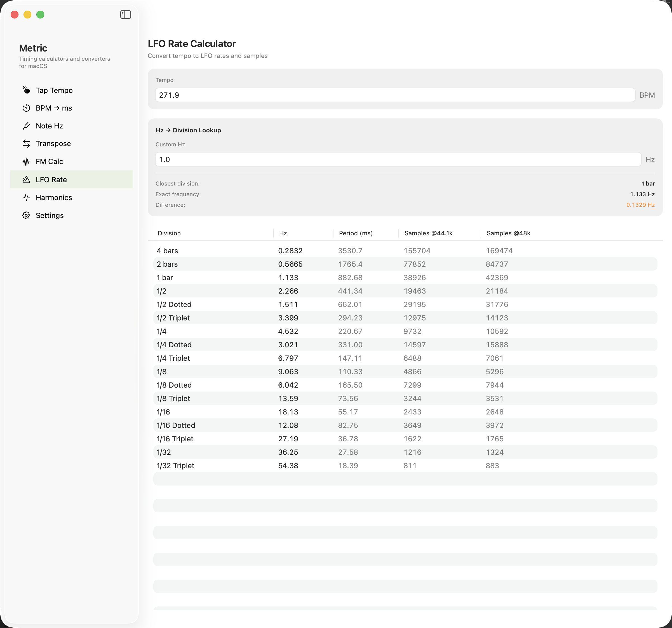Select the FM Calc waveform icon

tap(27, 161)
